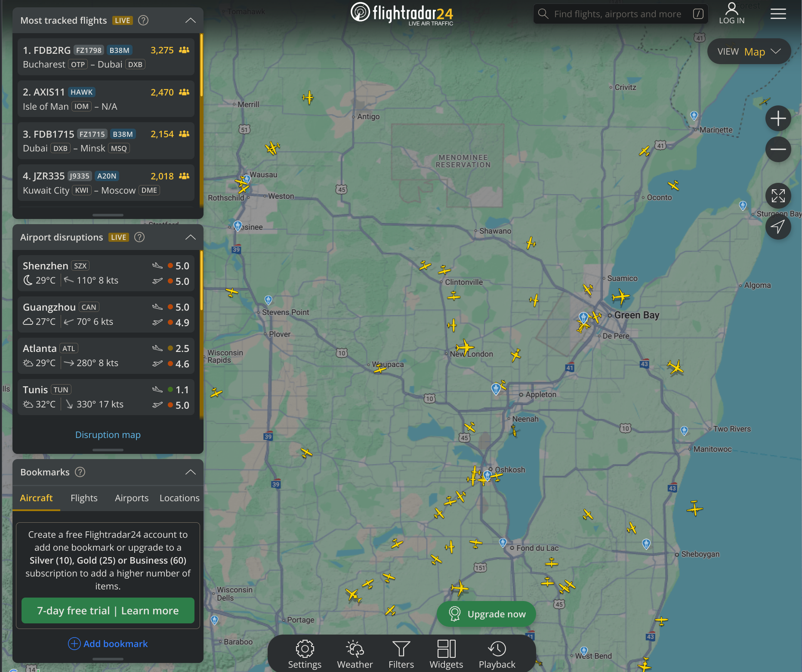Click the 7-day free trial button

point(108,610)
